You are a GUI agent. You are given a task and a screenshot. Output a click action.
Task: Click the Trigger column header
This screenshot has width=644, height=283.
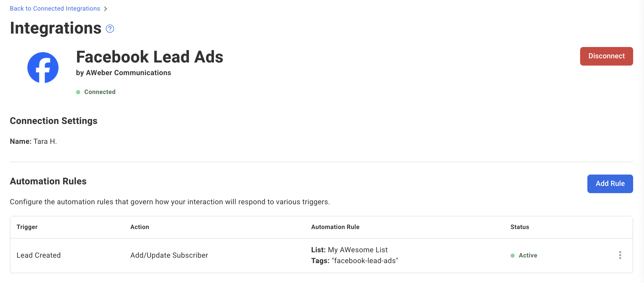tap(27, 227)
